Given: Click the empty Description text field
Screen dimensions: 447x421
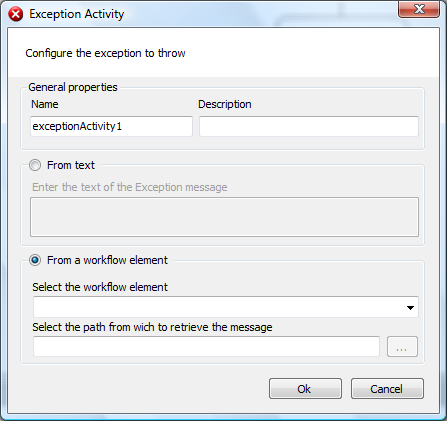Looking at the screenshot, I should tap(309, 126).
